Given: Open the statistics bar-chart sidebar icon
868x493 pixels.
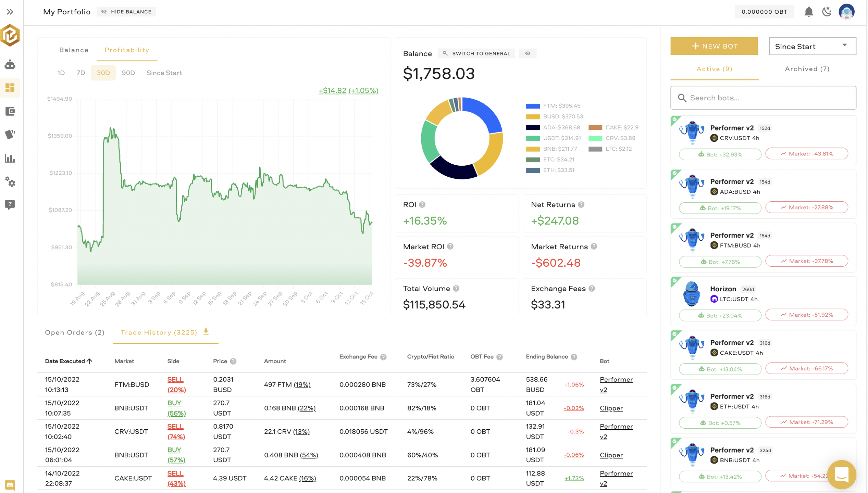Looking at the screenshot, I should 10,159.
